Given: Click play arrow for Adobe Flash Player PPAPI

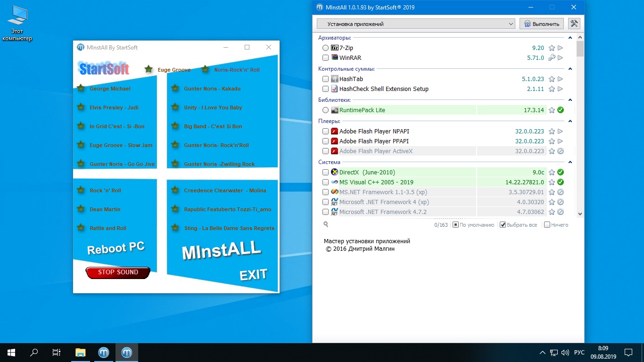Looking at the screenshot, I should click(561, 141).
